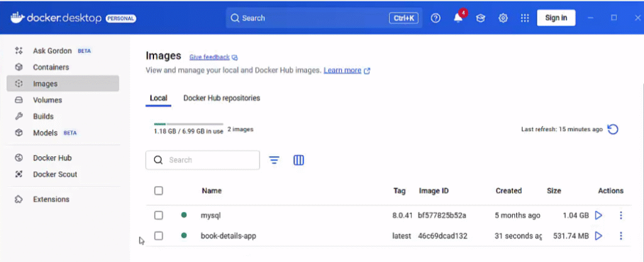Sort by the Created column header
This screenshot has width=644, height=262.
pyautogui.click(x=508, y=191)
